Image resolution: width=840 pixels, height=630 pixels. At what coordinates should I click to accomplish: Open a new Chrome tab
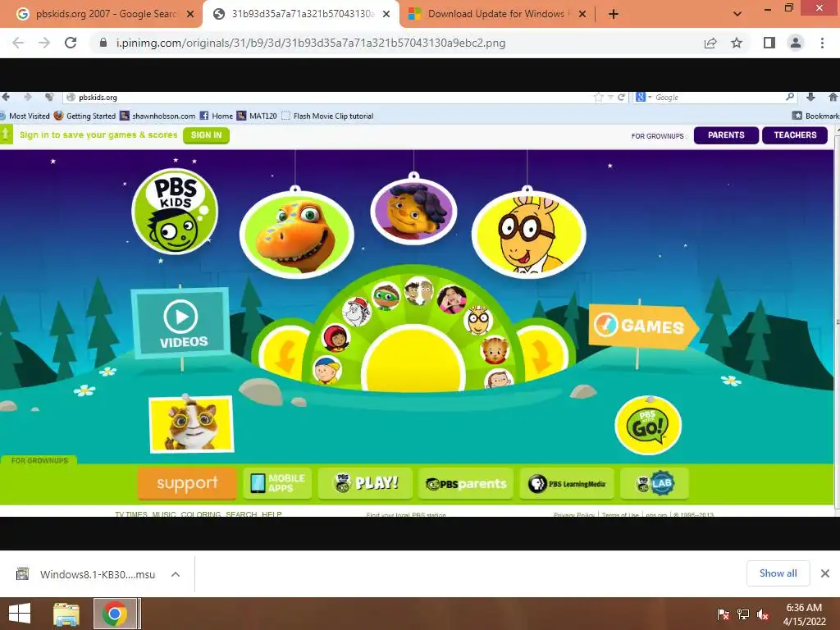tap(614, 14)
